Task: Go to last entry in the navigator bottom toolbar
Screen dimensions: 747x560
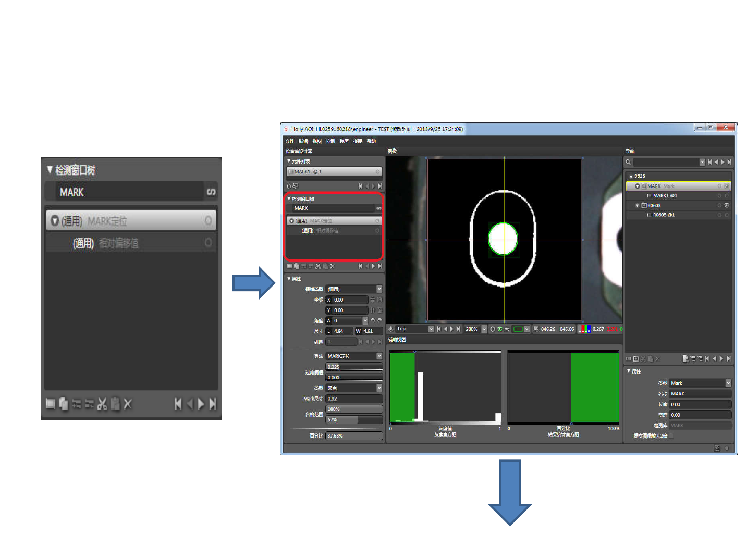Action: point(729,358)
